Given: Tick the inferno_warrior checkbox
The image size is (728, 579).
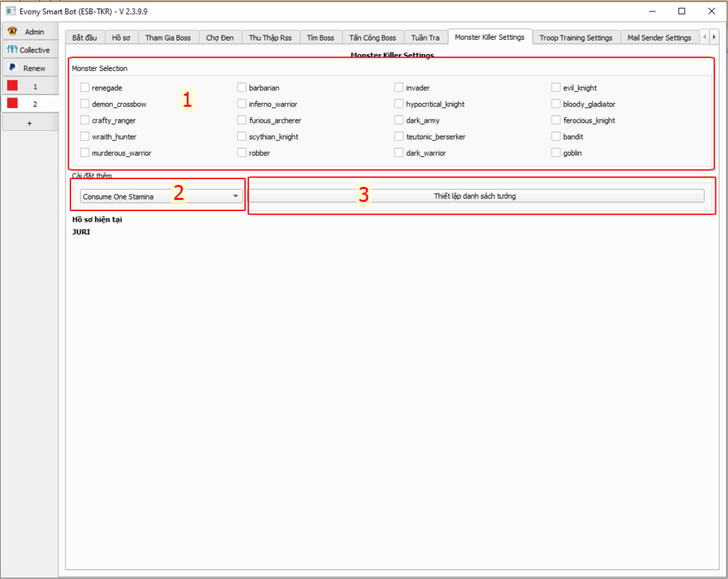Looking at the screenshot, I should pos(242,104).
